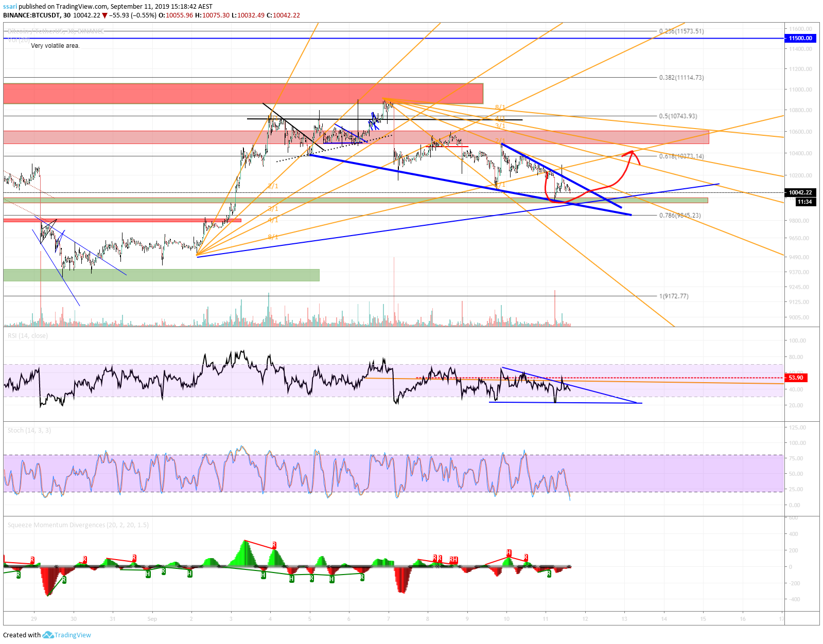Click the red RSI value label 53.90

(796, 378)
